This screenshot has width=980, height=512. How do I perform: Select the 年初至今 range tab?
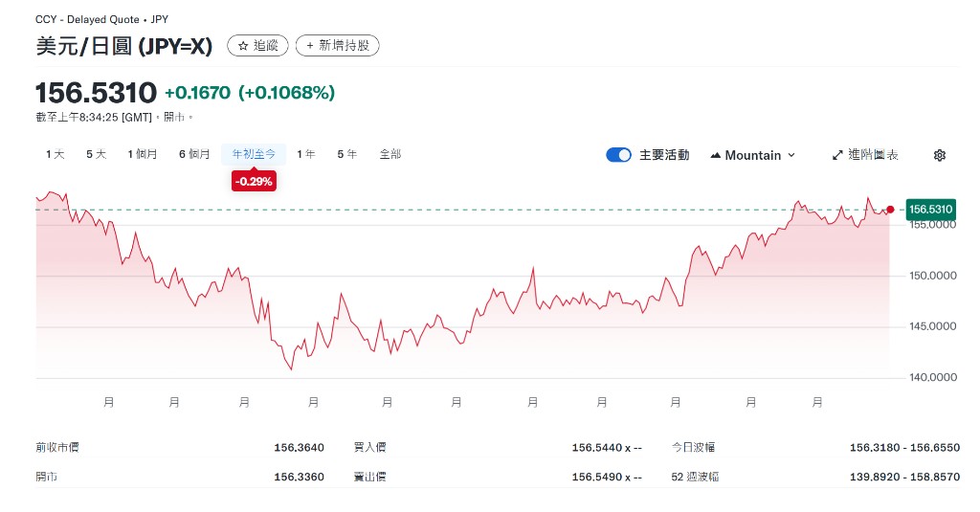(x=254, y=154)
